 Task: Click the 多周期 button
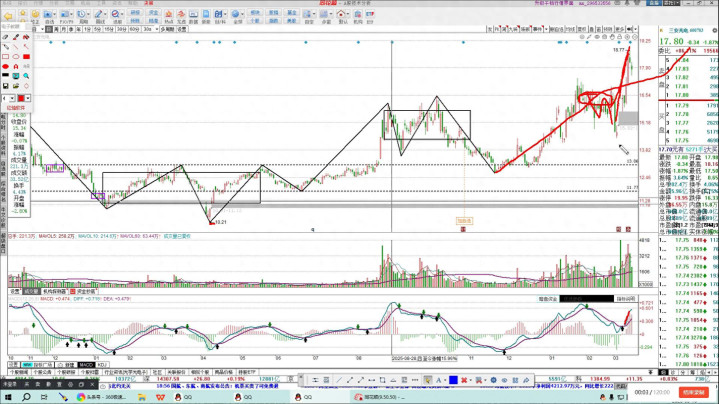point(169,29)
